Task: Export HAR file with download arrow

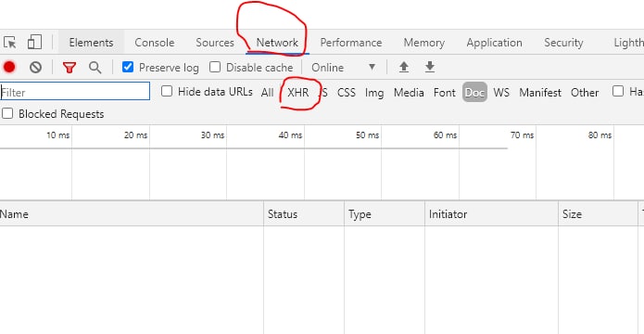Action: [430, 67]
